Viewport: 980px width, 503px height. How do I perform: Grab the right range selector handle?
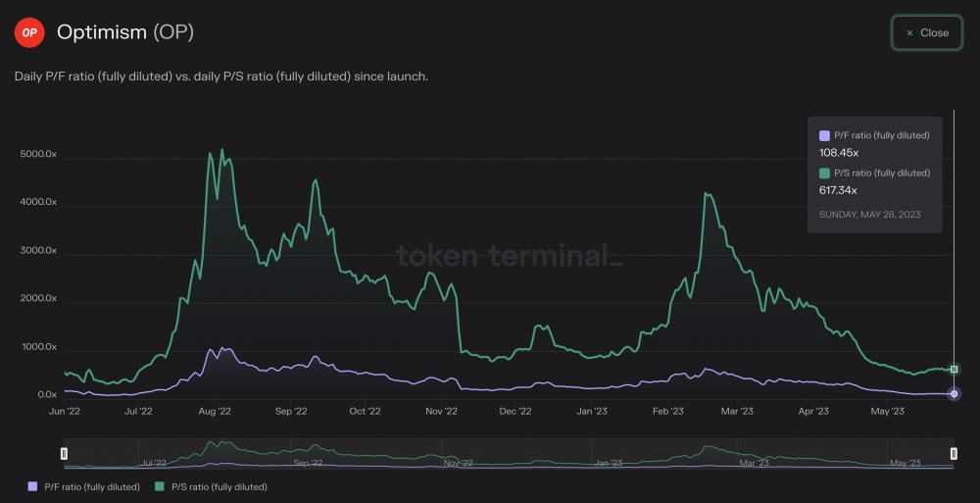point(954,454)
